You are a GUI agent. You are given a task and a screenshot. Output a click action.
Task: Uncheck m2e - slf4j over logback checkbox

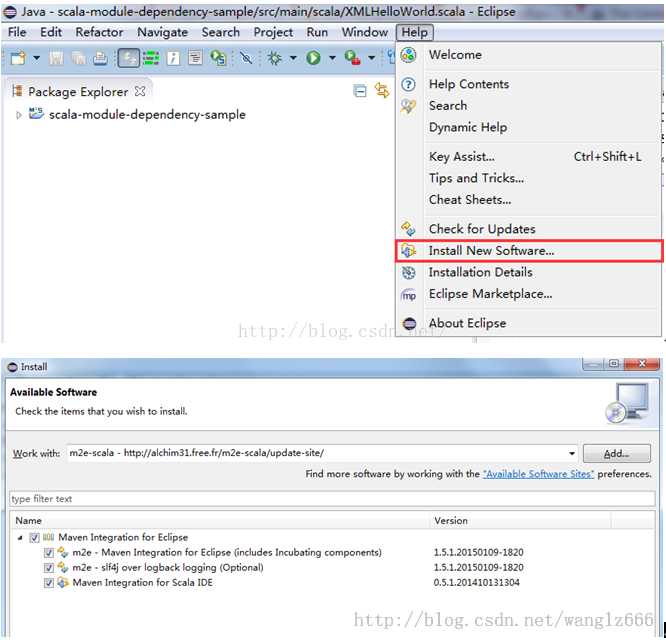[x=49, y=568]
